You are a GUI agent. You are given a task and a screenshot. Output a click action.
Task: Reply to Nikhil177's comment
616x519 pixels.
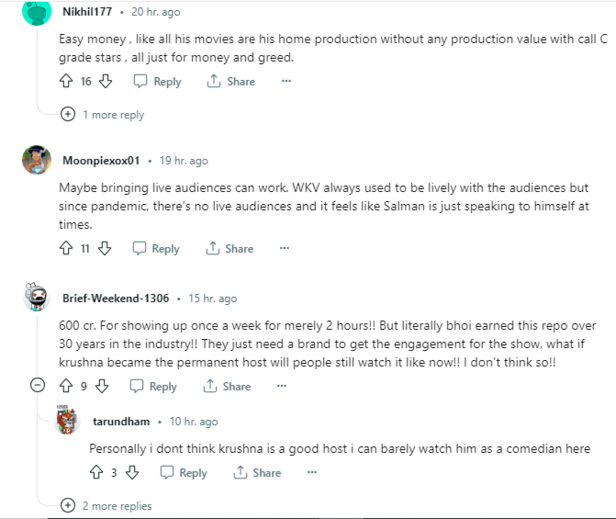pyautogui.click(x=157, y=82)
